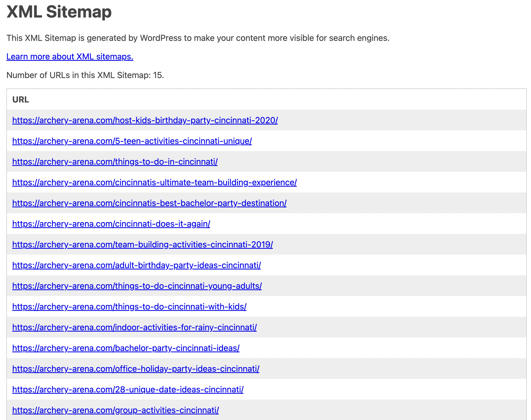Click the 'Number of URLs' count text

point(84,75)
